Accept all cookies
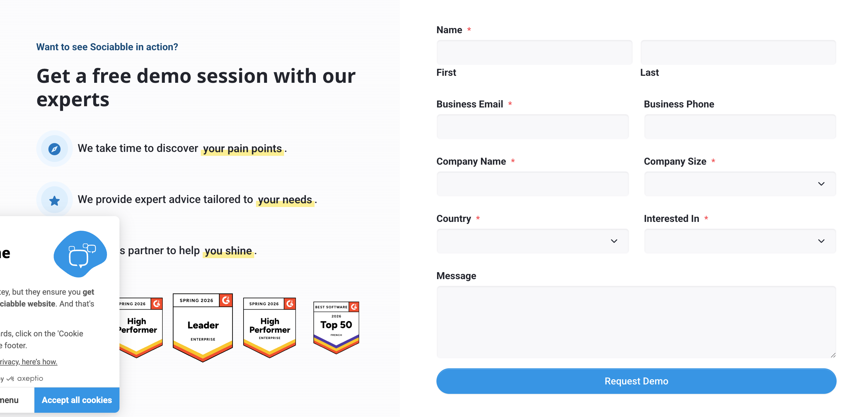Viewport: 868px width, 417px height. (77, 400)
